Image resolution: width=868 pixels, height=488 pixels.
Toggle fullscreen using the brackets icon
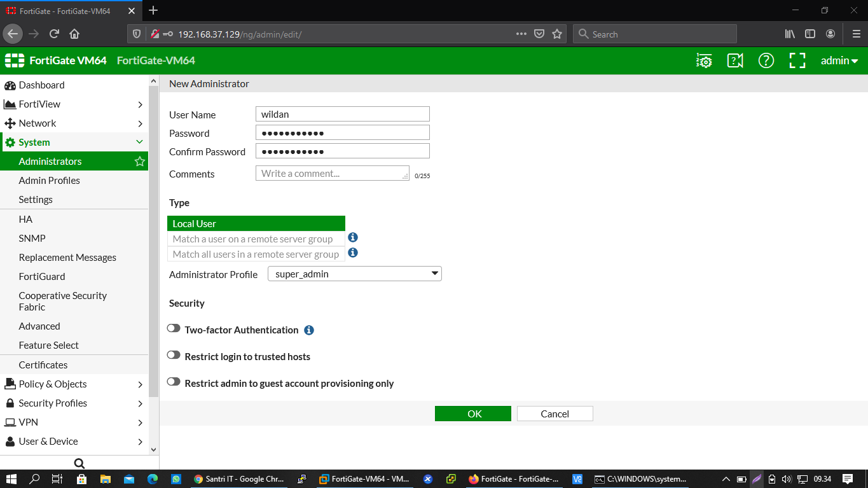[x=797, y=60]
